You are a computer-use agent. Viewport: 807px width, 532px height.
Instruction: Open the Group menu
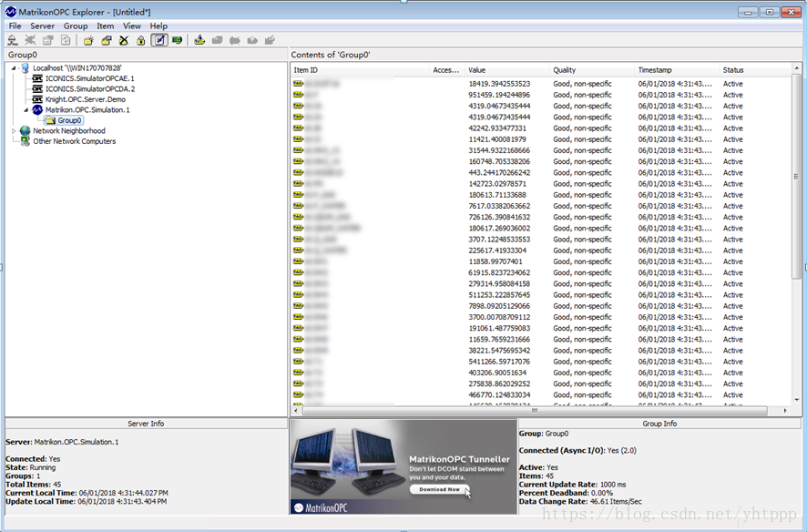[76, 26]
